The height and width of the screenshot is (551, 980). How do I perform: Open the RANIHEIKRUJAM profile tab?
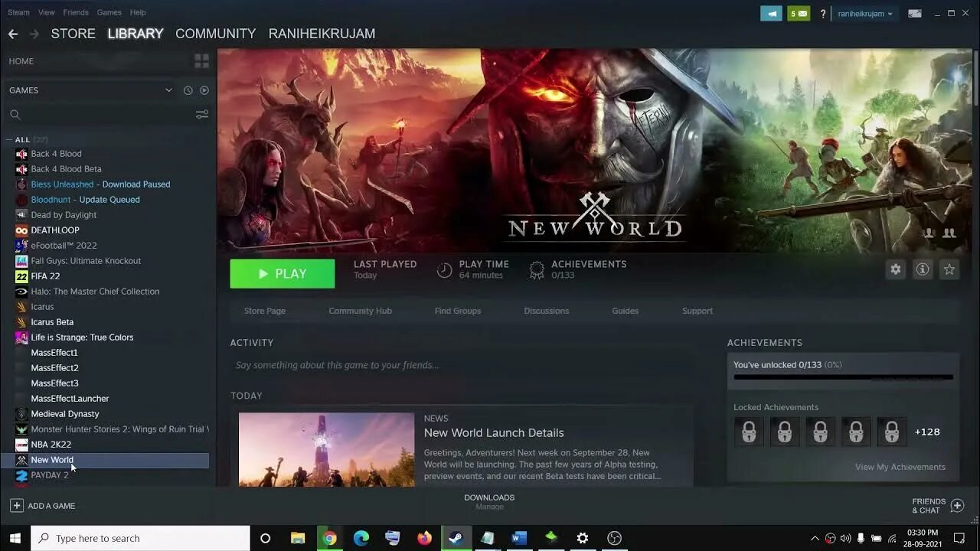322,34
